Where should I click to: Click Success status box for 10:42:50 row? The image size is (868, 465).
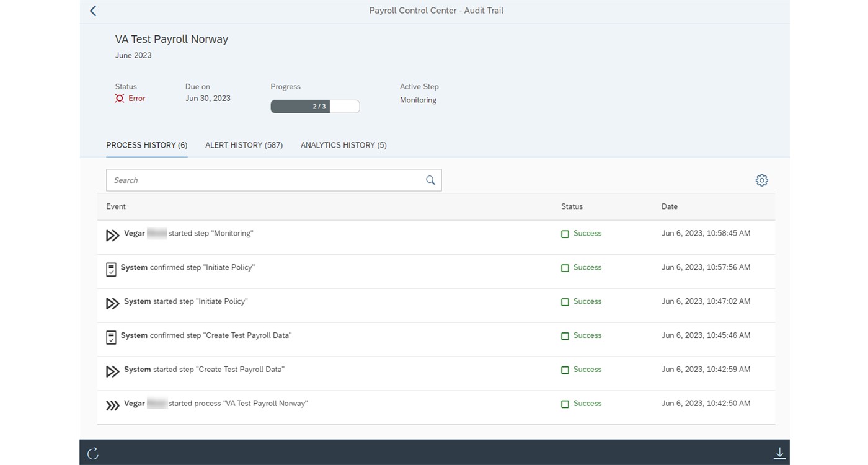[565, 404]
